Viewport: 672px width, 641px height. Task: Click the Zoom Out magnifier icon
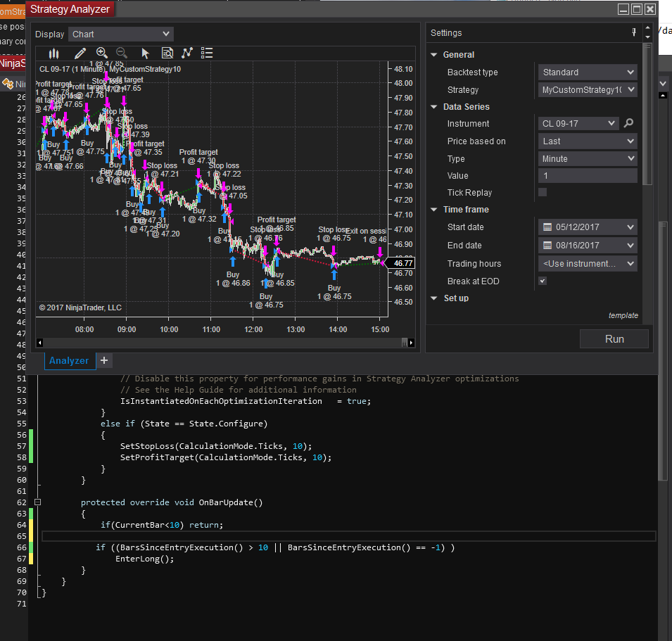[122, 53]
